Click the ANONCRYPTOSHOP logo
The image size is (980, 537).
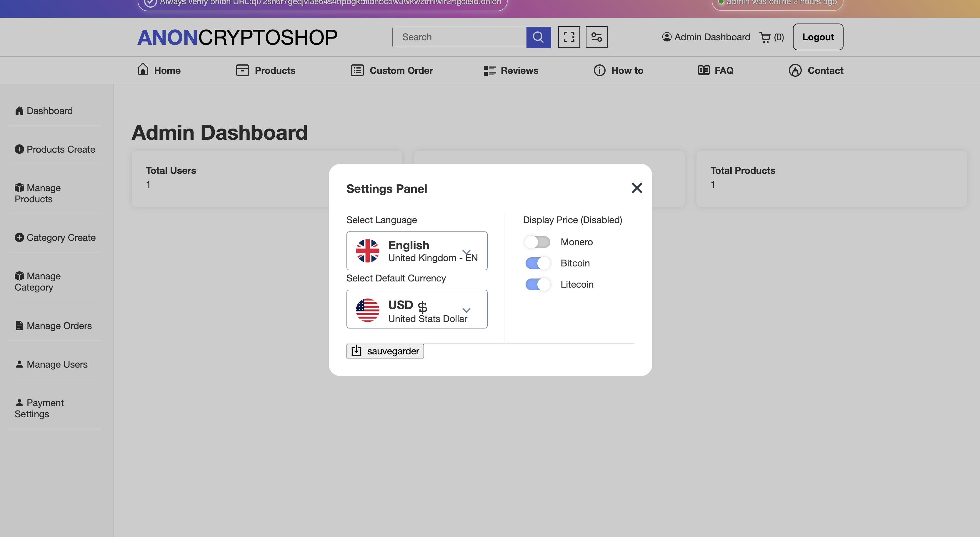[x=237, y=37]
